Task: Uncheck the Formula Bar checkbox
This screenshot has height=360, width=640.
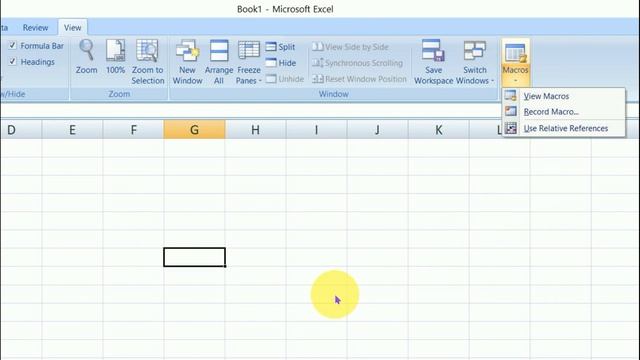Action: tap(13, 46)
